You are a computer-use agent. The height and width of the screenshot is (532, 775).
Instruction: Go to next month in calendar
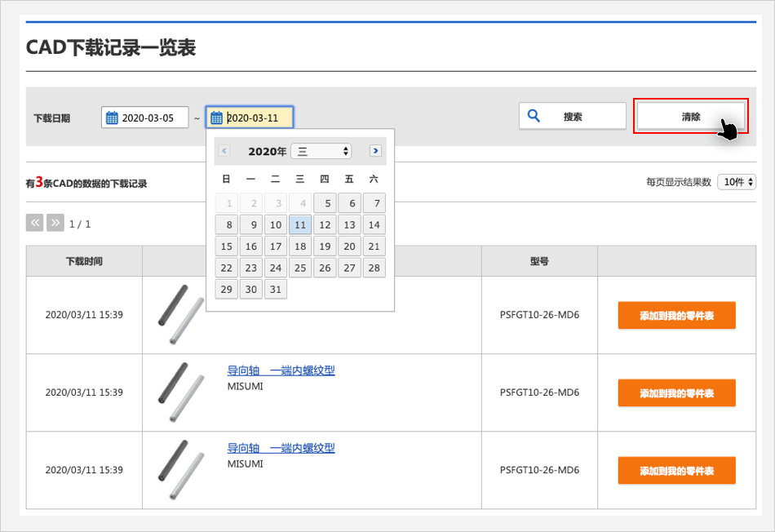[x=375, y=151]
